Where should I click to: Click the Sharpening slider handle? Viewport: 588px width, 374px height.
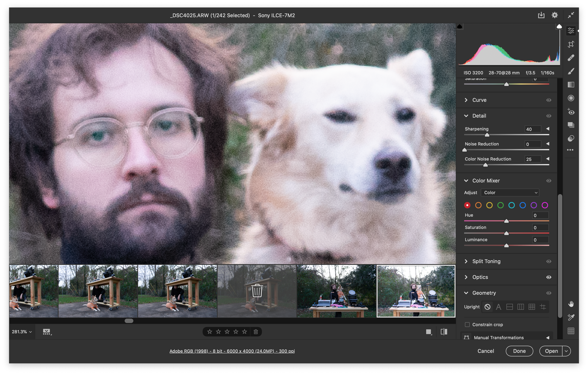click(x=487, y=135)
